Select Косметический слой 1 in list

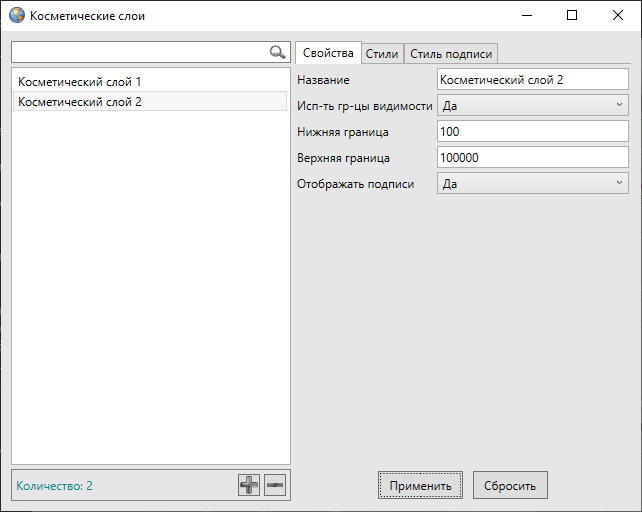click(x=80, y=82)
